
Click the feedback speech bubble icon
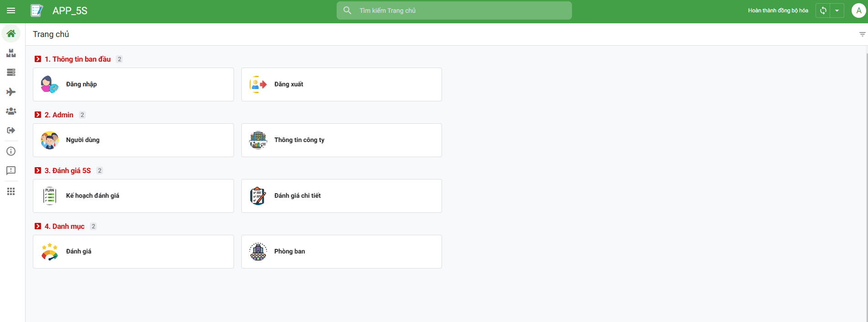coord(11,171)
